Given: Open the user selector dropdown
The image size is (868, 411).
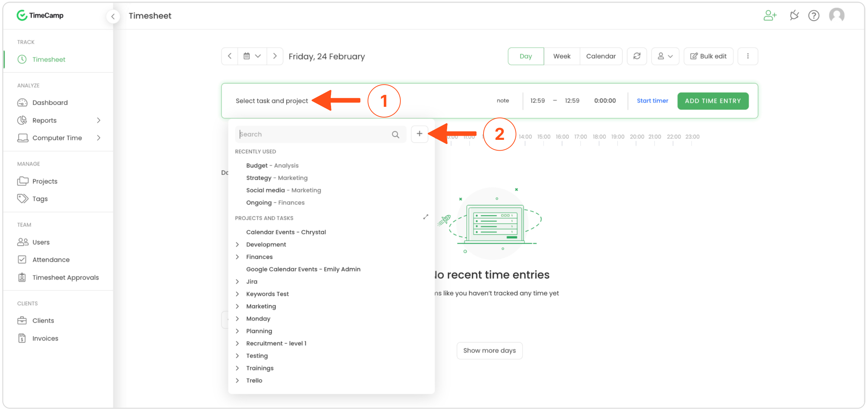Looking at the screenshot, I should 665,56.
